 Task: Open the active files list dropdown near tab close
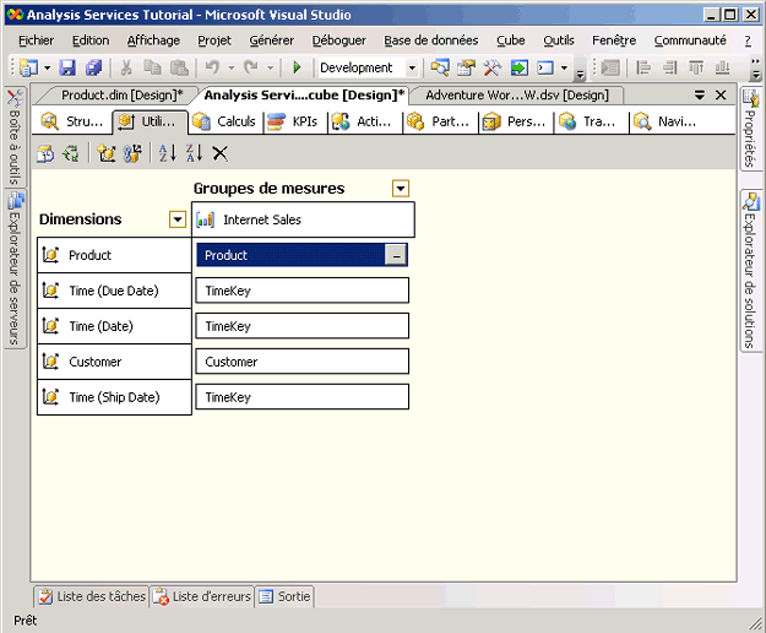pos(700,95)
